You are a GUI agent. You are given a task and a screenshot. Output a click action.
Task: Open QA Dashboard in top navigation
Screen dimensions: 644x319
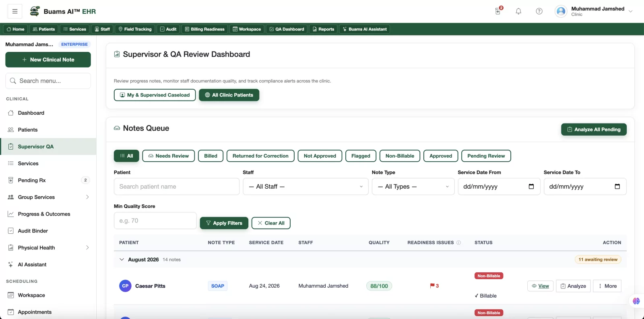287,29
